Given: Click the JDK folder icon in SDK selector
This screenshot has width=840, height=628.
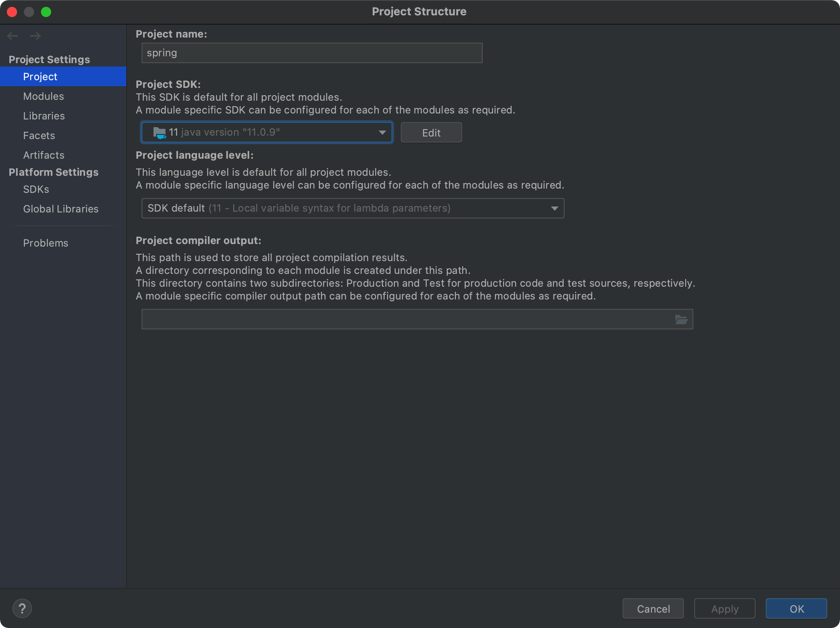Looking at the screenshot, I should coord(159,133).
